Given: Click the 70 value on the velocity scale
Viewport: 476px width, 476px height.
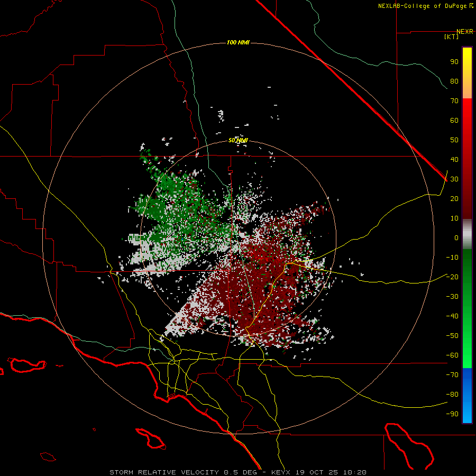Looking at the screenshot, I should pyautogui.click(x=454, y=101).
